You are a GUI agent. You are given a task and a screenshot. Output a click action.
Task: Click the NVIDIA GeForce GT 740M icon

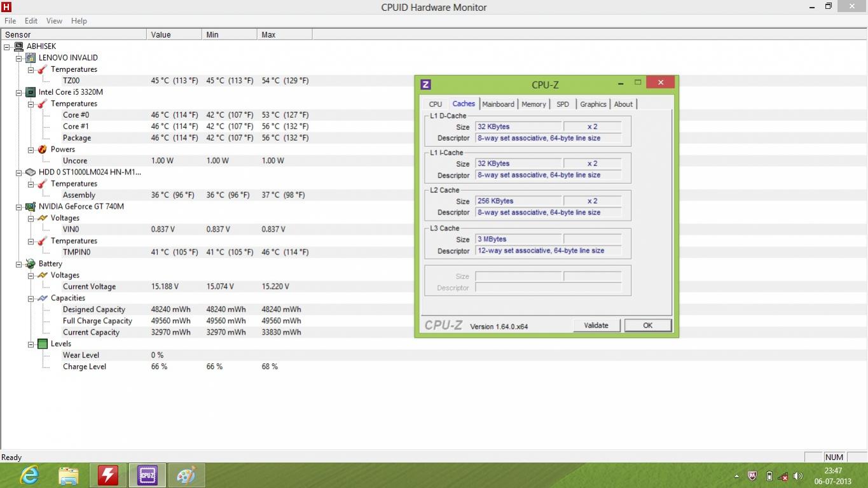[x=31, y=207]
